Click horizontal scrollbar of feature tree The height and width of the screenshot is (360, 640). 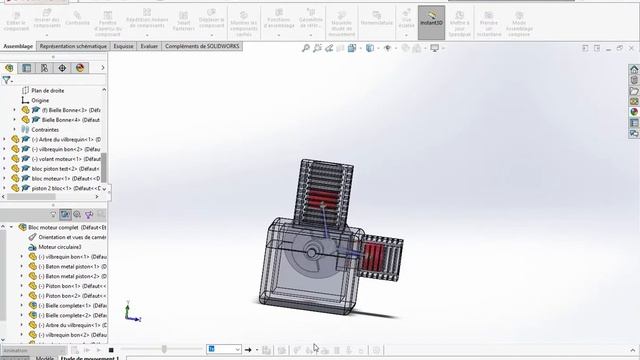(31, 197)
